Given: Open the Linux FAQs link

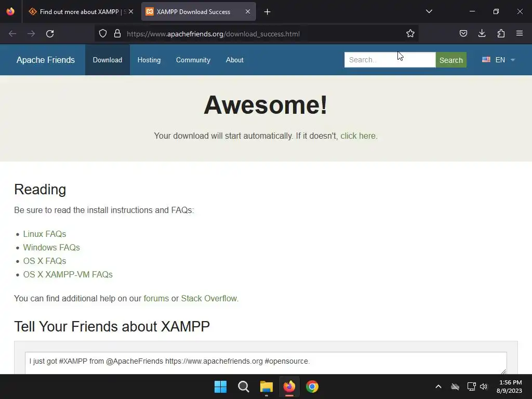Looking at the screenshot, I should (45, 234).
